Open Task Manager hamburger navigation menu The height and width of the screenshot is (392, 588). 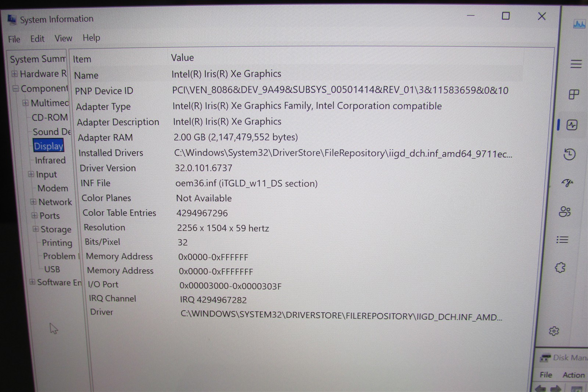pyautogui.click(x=576, y=64)
